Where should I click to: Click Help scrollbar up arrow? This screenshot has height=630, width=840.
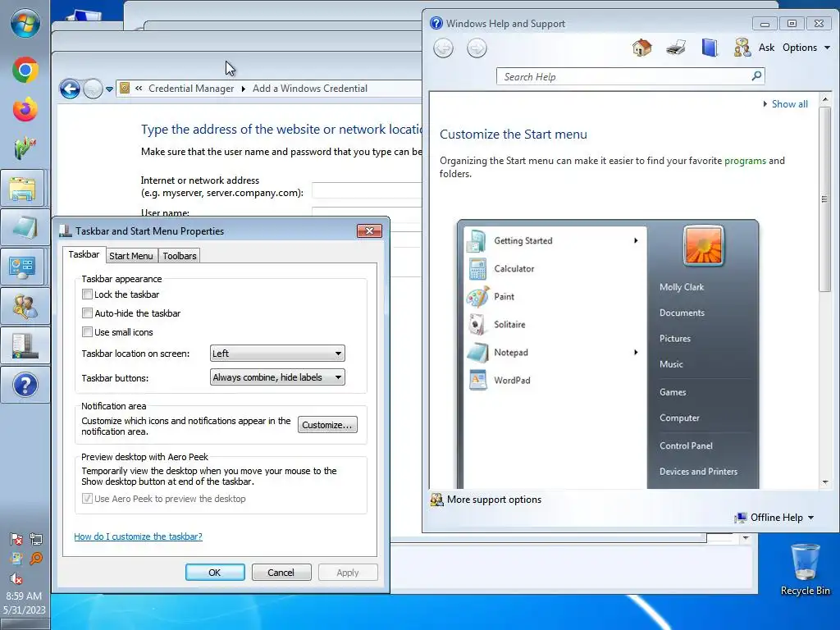pos(825,99)
